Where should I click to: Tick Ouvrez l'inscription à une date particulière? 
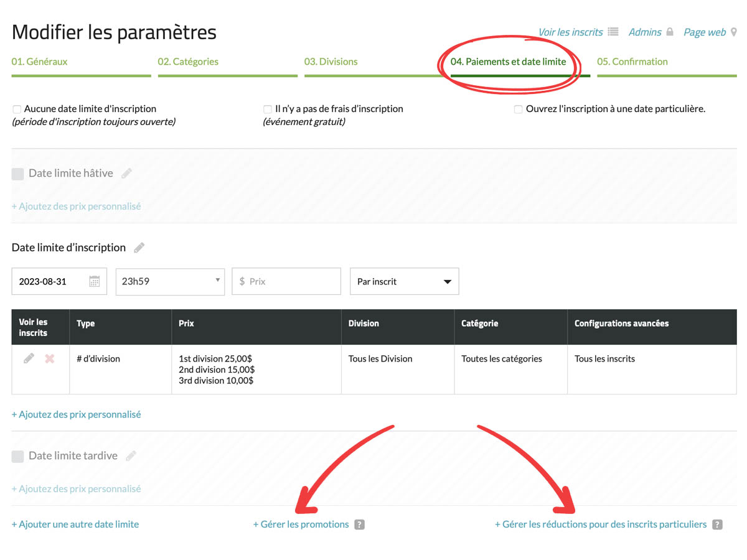tap(518, 110)
